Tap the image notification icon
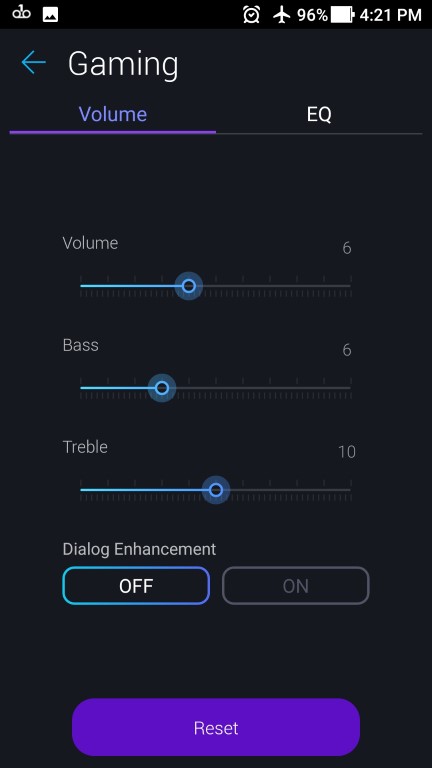 [x=50, y=15]
